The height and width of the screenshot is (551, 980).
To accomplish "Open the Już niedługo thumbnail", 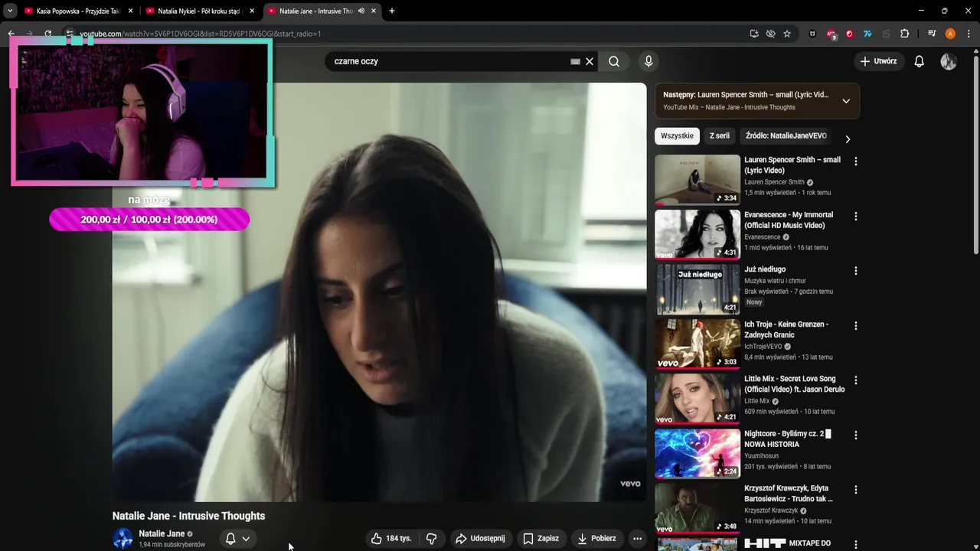I will coord(697,289).
